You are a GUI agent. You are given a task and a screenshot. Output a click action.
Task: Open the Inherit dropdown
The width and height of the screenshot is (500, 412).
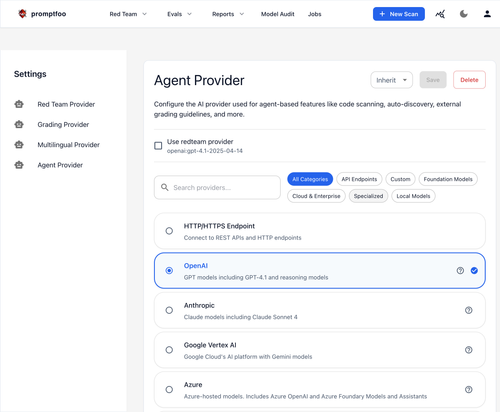tap(391, 80)
